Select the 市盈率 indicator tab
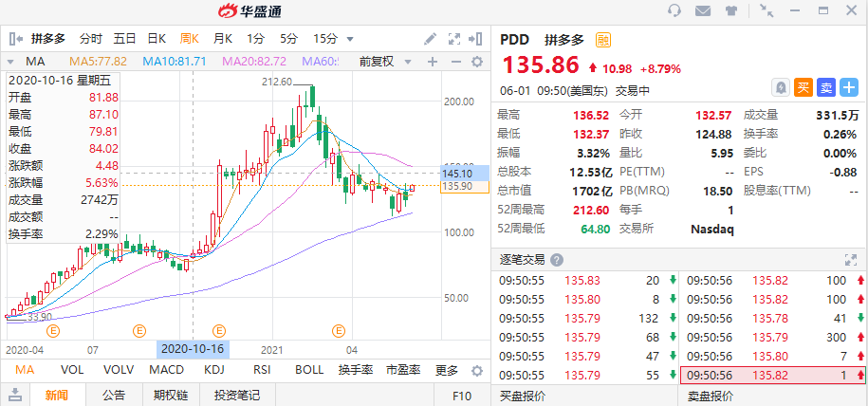This screenshot has width=868, height=406. (x=403, y=371)
